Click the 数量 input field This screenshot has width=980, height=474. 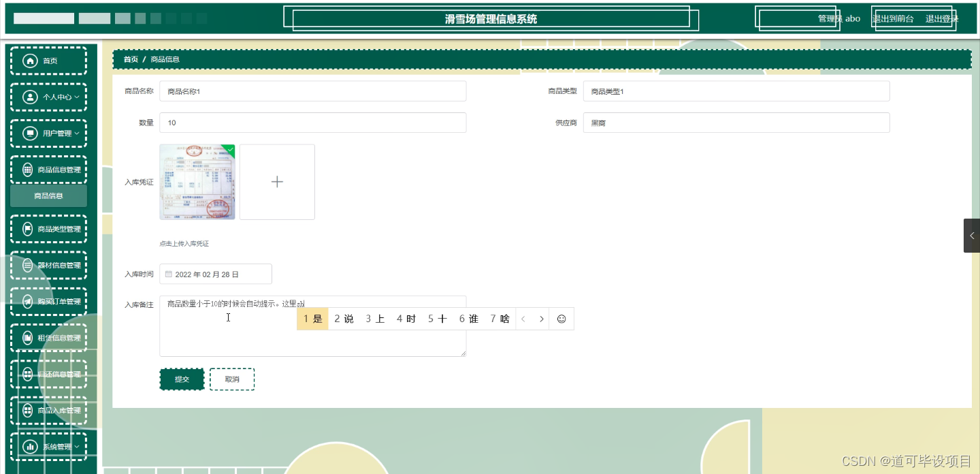pos(313,123)
